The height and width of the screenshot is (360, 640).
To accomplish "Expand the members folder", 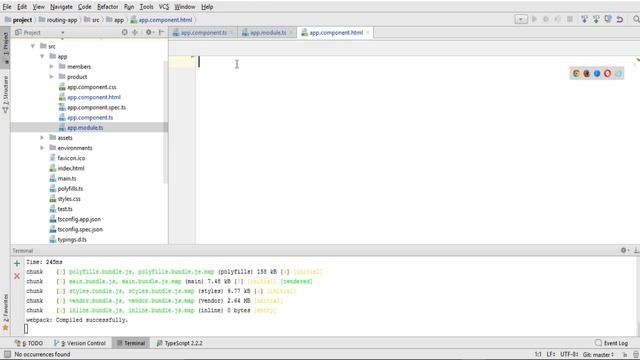I will coord(51,67).
